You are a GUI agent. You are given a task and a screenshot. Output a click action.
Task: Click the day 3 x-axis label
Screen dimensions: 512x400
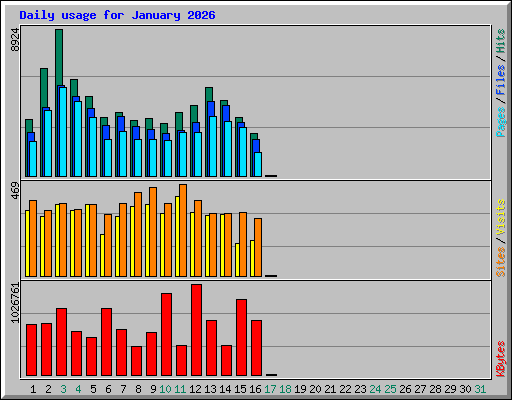pos(63,389)
